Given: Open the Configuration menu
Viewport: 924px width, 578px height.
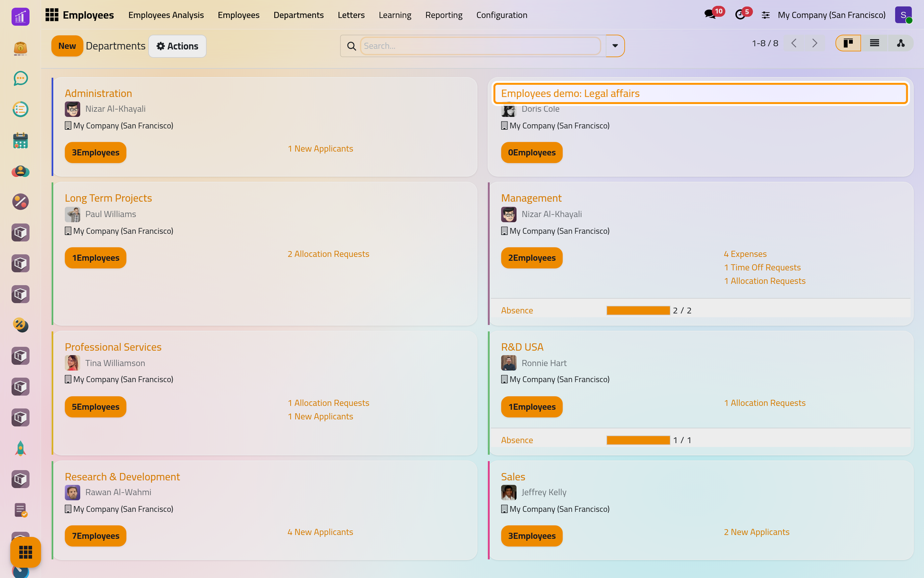Looking at the screenshot, I should (x=502, y=15).
